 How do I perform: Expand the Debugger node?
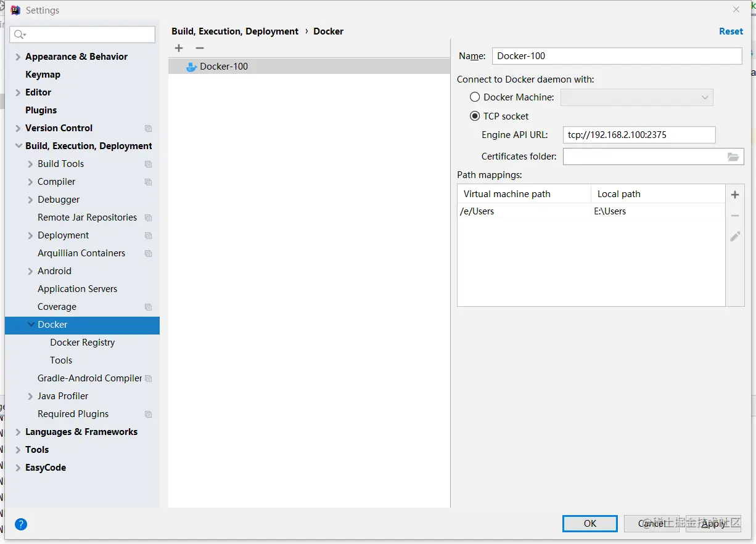(x=30, y=200)
